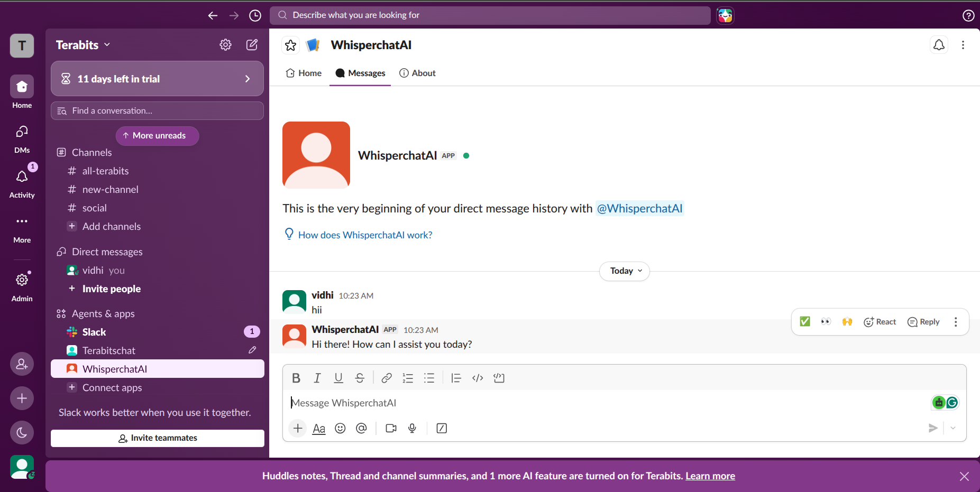Apply italic formatting
Image resolution: width=980 pixels, height=492 pixels.
click(x=317, y=378)
